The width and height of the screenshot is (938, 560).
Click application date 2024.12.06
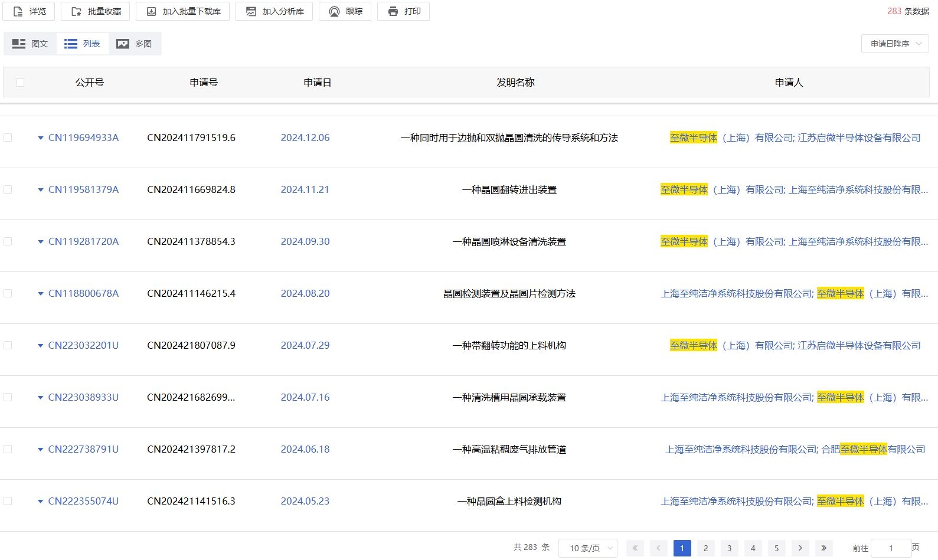pyautogui.click(x=305, y=137)
